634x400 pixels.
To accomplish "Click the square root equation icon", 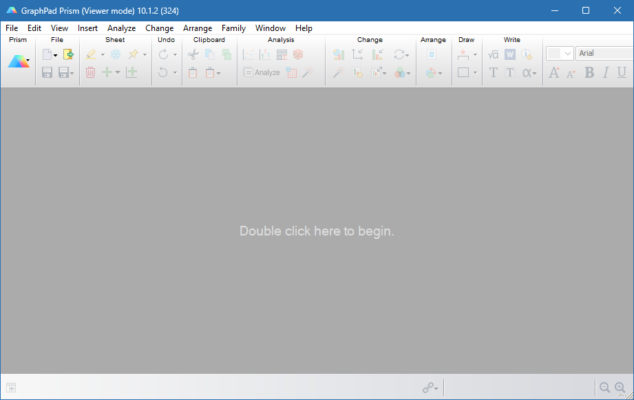I will click(x=493, y=54).
